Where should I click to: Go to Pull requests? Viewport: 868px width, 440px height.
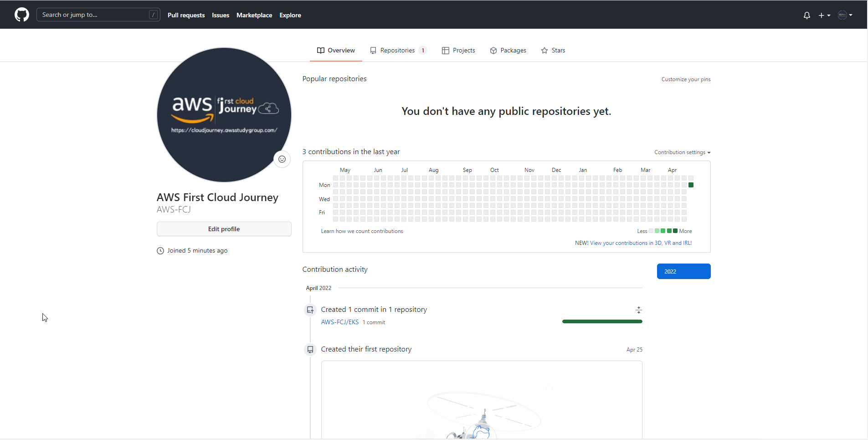(x=186, y=15)
